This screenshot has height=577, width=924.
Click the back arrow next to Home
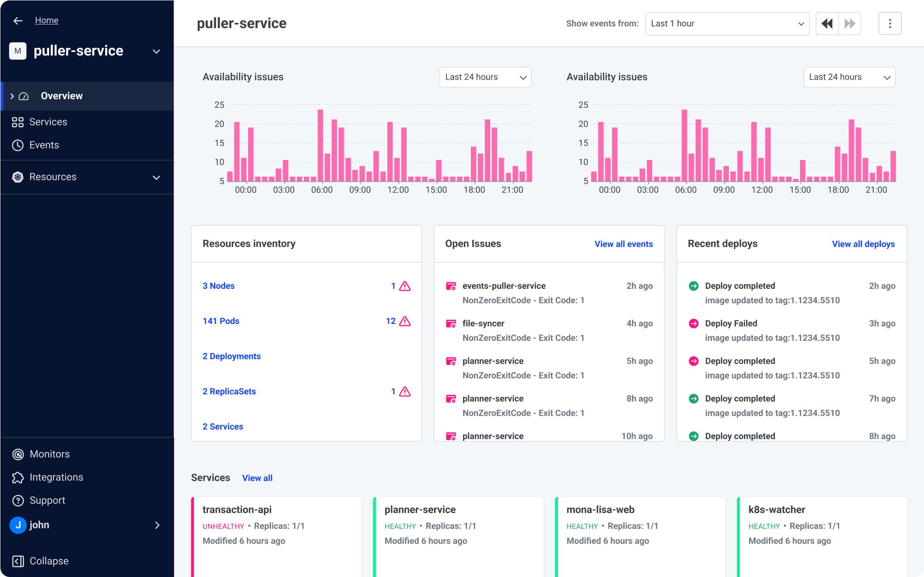[x=18, y=21]
